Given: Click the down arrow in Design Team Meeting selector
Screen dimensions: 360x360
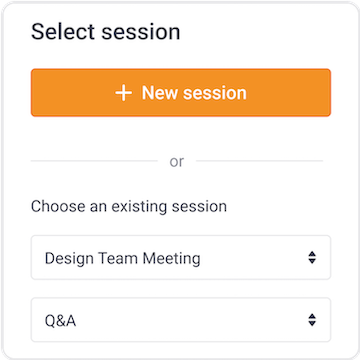Looking at the screenshot, I should (312, 261).
